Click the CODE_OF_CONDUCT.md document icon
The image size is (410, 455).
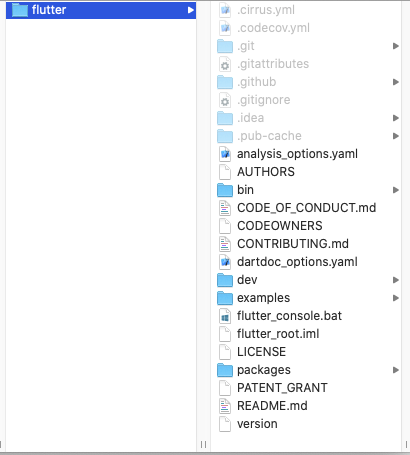225,208
